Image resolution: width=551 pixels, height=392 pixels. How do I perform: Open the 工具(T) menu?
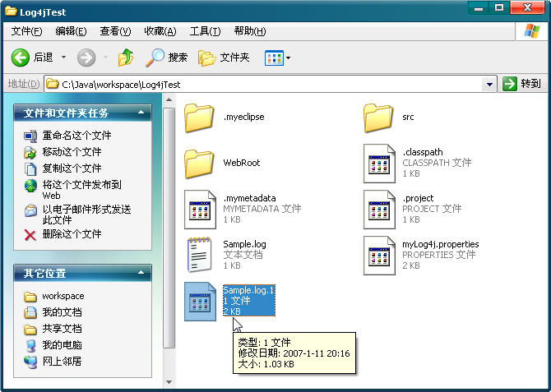pos(206,31)
